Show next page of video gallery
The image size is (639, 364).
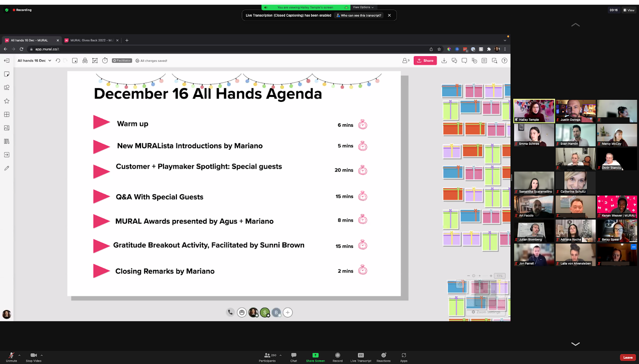(575, 344)
